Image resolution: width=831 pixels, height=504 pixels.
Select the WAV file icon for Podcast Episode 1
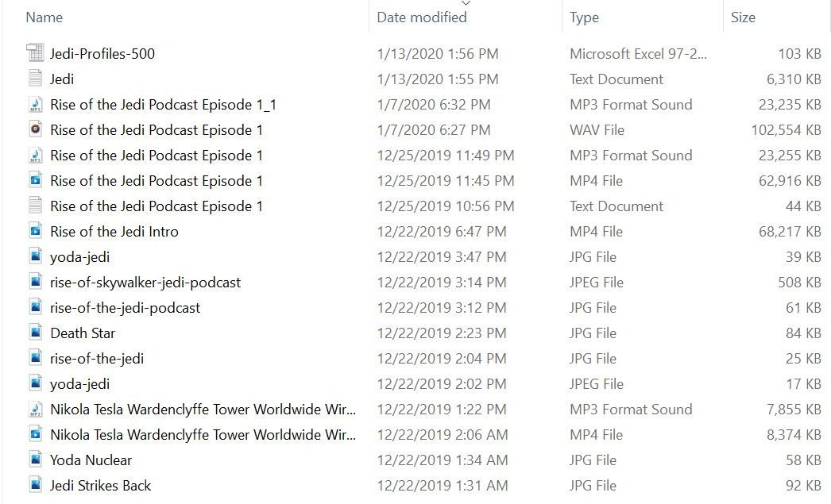pos(35,129)
